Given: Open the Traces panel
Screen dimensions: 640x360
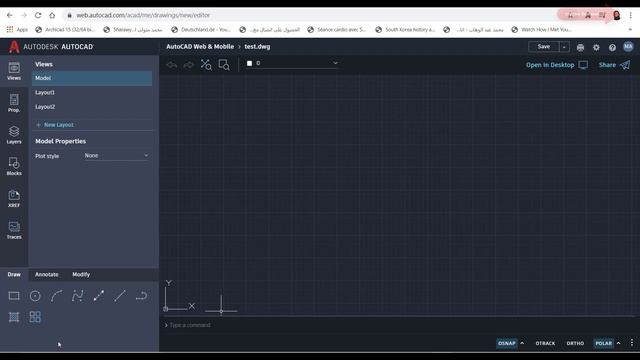Looking at the screenshot, I should click(14, 230).
